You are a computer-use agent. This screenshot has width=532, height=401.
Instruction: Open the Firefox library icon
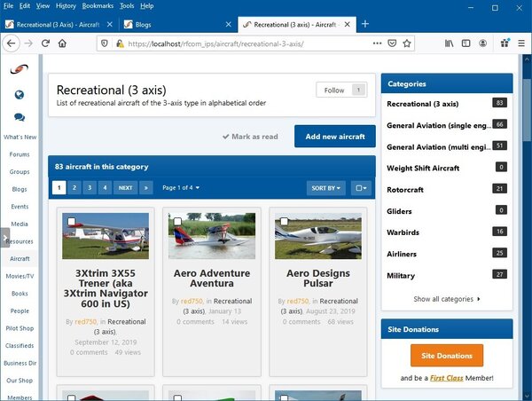coord(450,43)
